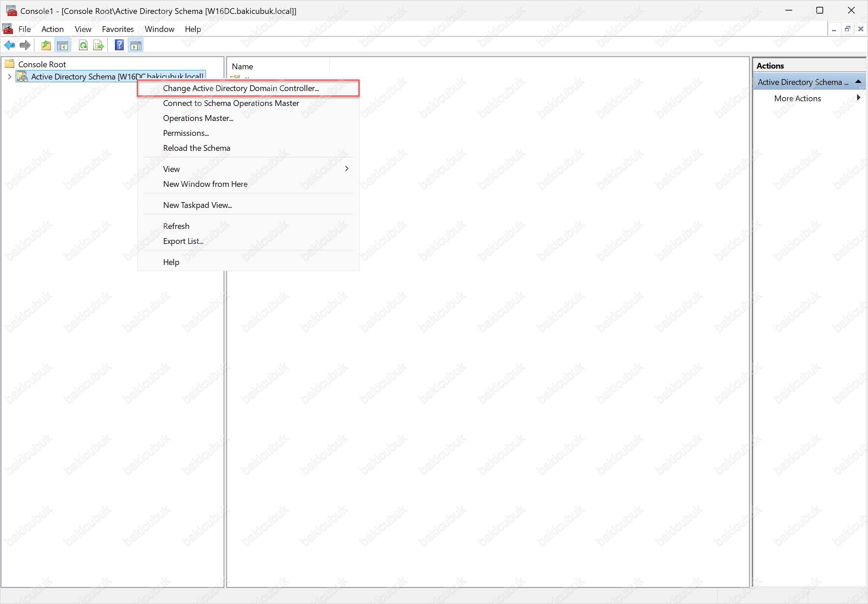Open the Help menu in menu bar
The height and width of the screenshot is (604, 868).
pos(193,29)
